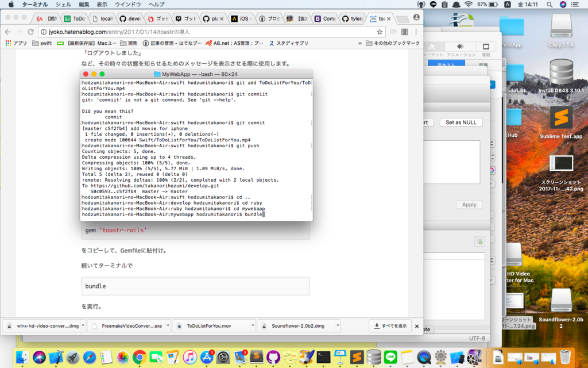Open Sublime Text.app desktop icon
The height and width of the screenshot is (368, 588).
tap(561, 122)
